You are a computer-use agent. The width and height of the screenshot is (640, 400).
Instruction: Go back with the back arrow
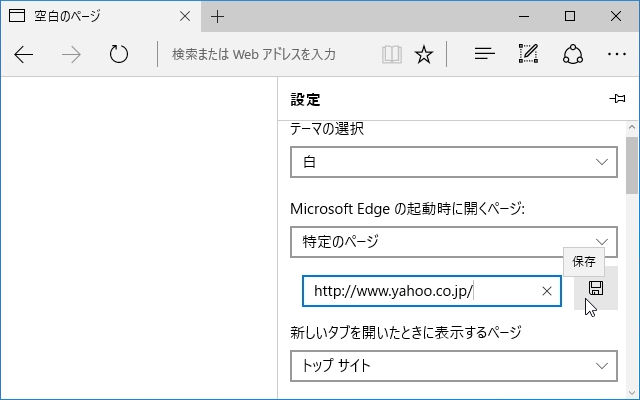pyautogui.click(x=23, y=54)
